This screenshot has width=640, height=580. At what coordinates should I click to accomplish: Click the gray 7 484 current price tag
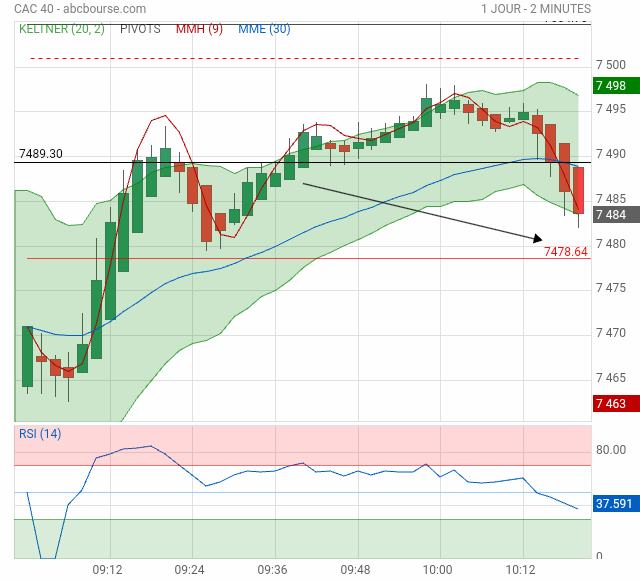[x=616, y=215]
